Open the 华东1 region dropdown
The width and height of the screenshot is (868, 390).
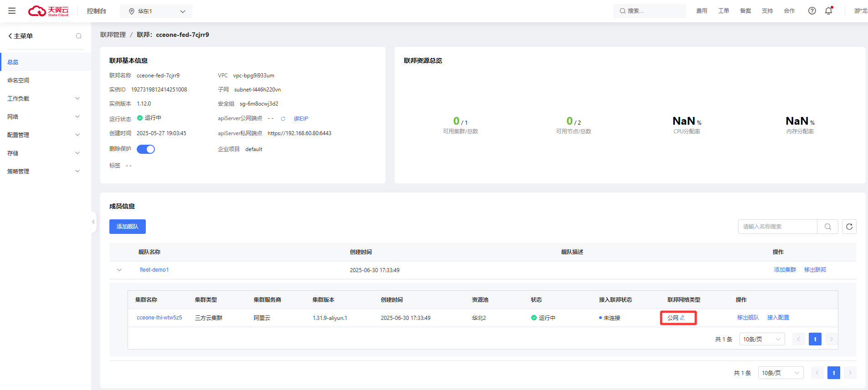pos(156,11)
